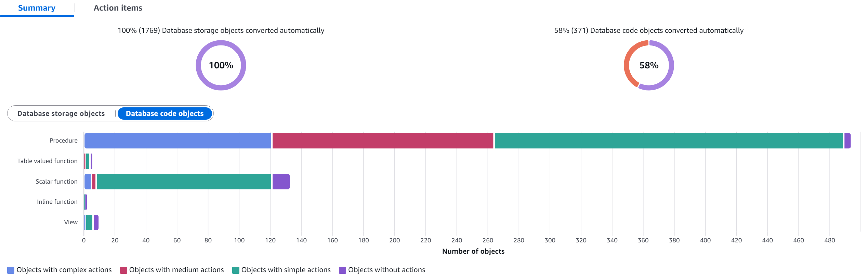Click Procedure bar's blue complex actions segment
Viewport: 868px width, 280px height.
click(x=177, y=141)
